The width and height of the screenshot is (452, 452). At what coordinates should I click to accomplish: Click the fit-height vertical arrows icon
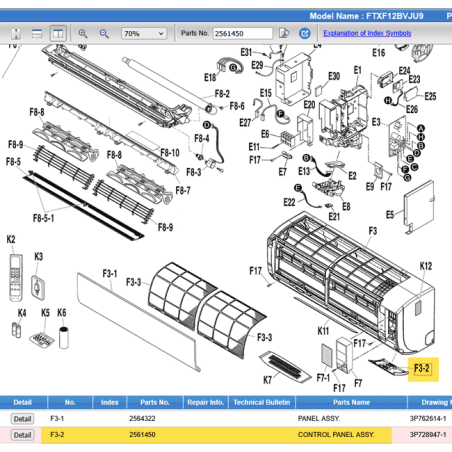click(x=16, y=33)
